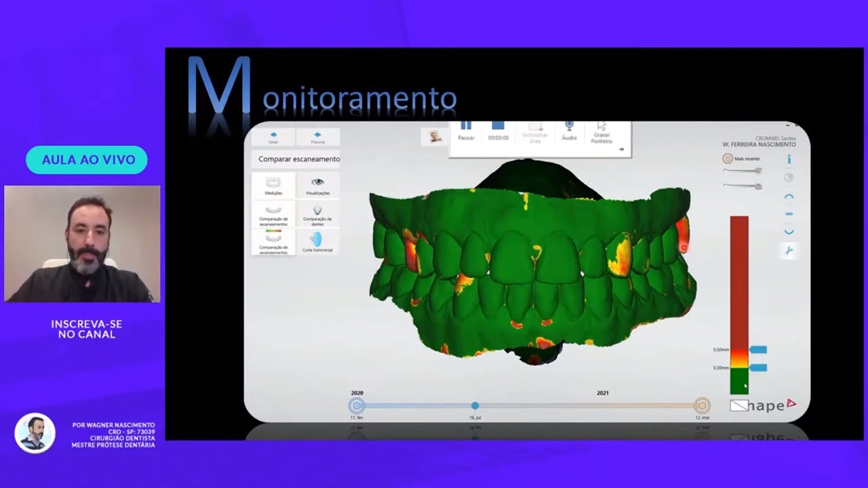Toggle Áudio microphone recording
The width and height of the screenshot is (868, 488).
pyautogui.click(x=570, y=131)
